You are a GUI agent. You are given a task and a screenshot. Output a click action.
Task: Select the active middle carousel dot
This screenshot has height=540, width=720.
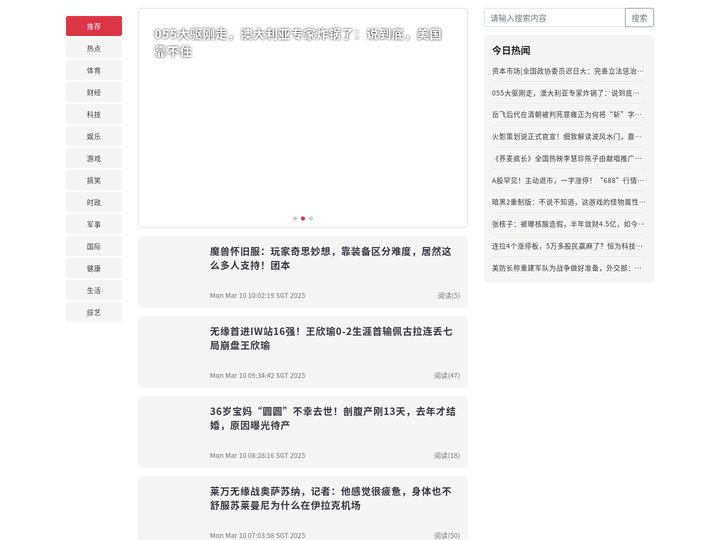[x=303, y=219]
